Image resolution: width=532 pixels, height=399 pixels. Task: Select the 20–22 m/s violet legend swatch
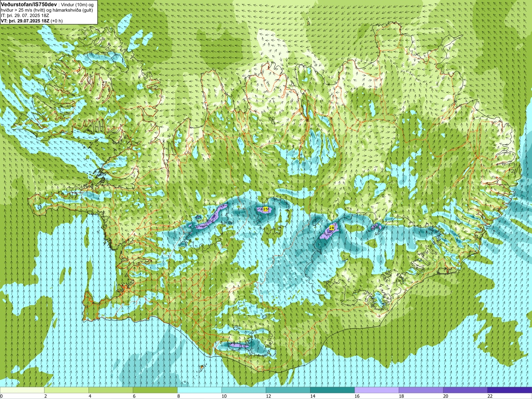click(465, 390)
